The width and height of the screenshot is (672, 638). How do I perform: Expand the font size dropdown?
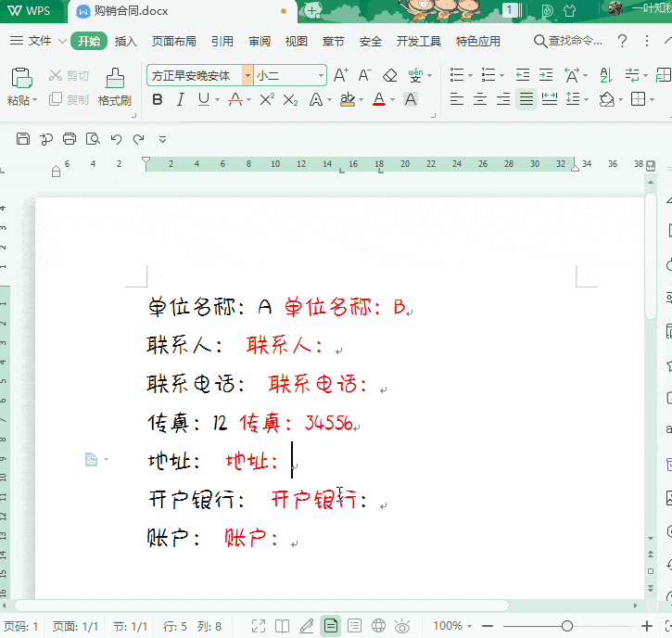[x=321, y=76]
